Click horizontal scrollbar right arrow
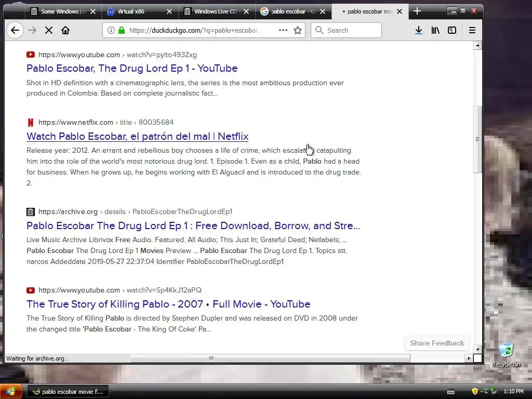Image resolution: width=532 pixels, height=399 pixels. pos(469,358)
